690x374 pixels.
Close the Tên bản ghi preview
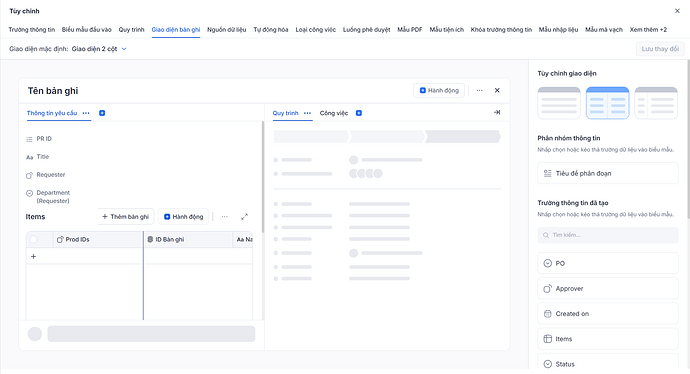click(x=497, y=90)
